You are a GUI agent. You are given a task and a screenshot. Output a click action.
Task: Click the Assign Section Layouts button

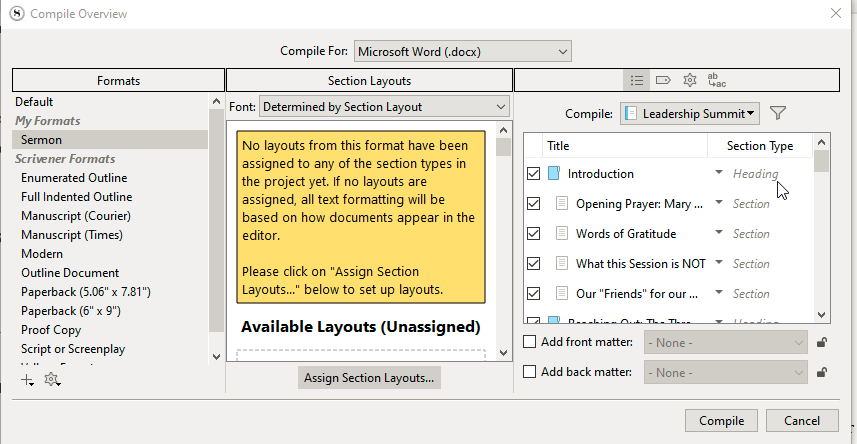(x=369, y=378)
